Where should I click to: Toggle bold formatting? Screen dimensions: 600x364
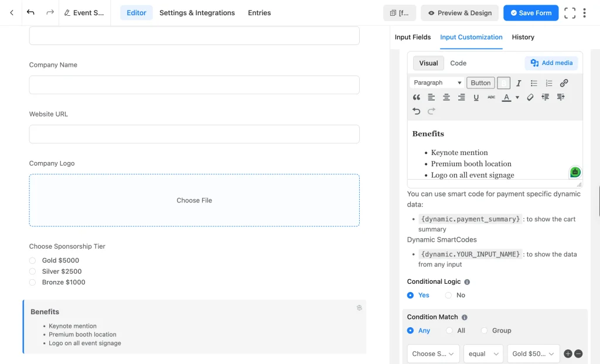(x=503, y=83)
